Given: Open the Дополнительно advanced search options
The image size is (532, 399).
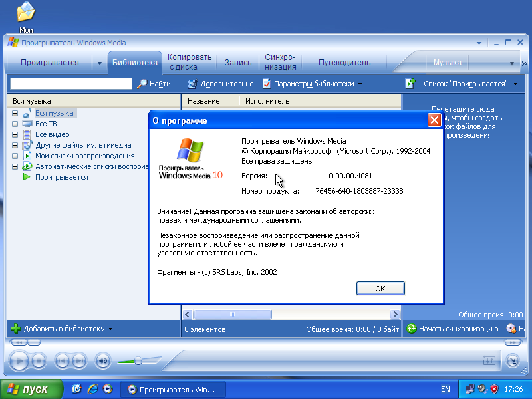Looking at the screenshot, I should pyautogui.click(x=221, y=84).
